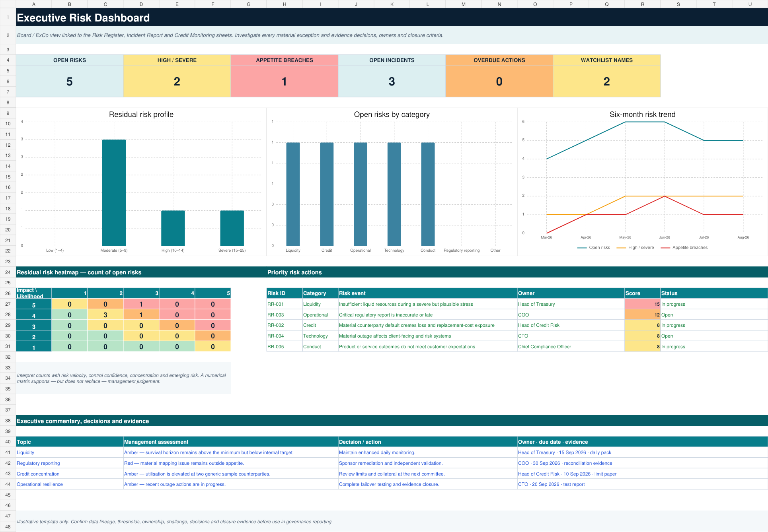Select the Executive commentary, decisions and evidence header
Image resolution: width=768 pixels, height=532 pixels.
pos(392,421)
